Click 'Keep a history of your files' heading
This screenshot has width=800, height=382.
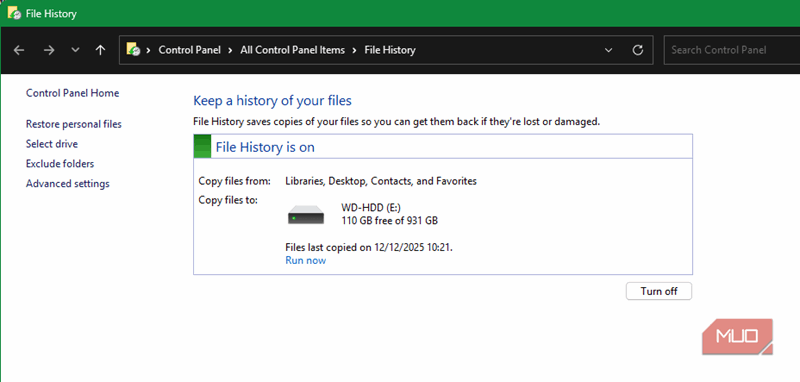tap(272, 101)
